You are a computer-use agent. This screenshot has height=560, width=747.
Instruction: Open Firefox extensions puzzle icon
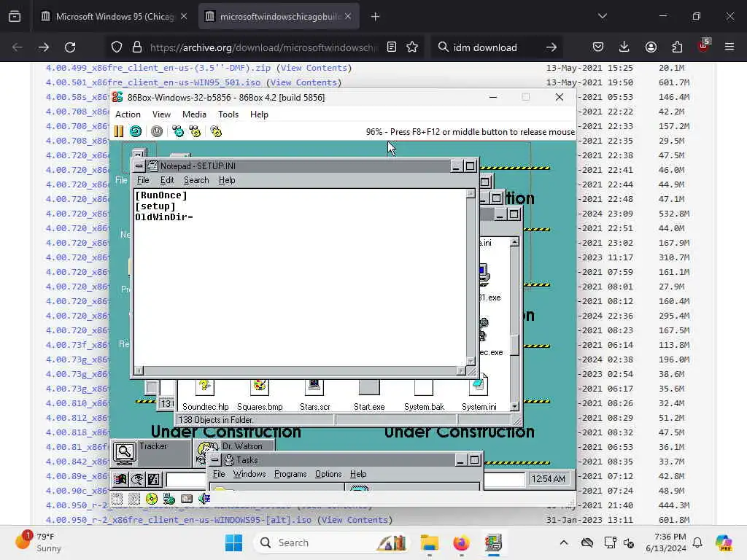[677, 47]
